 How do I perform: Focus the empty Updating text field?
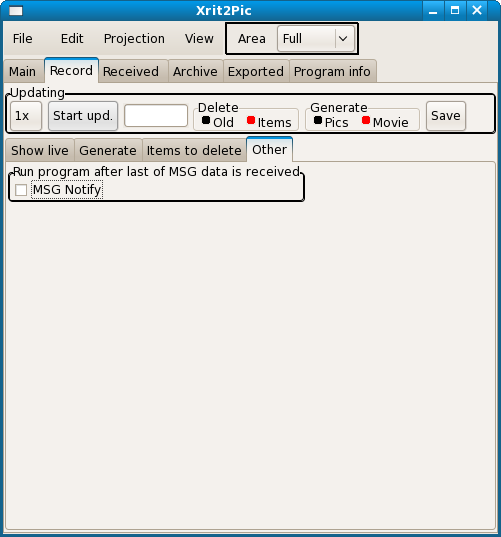tap(156, 116)
